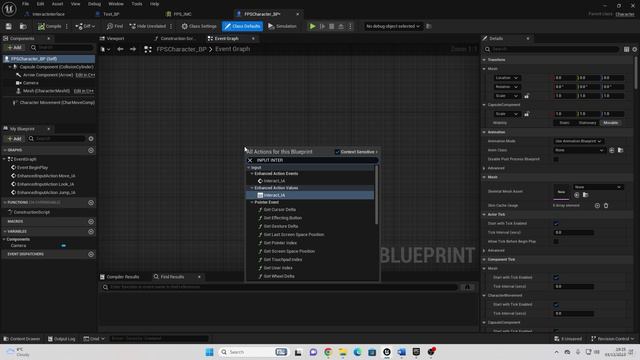Select Get Screen Space Position action

tap(289, 251)
